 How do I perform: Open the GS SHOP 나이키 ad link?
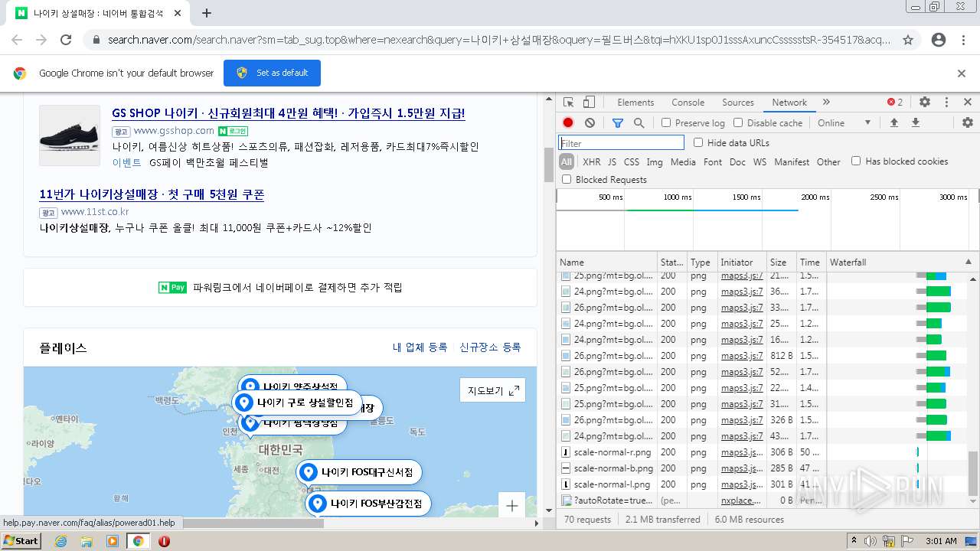pos(288,113)
